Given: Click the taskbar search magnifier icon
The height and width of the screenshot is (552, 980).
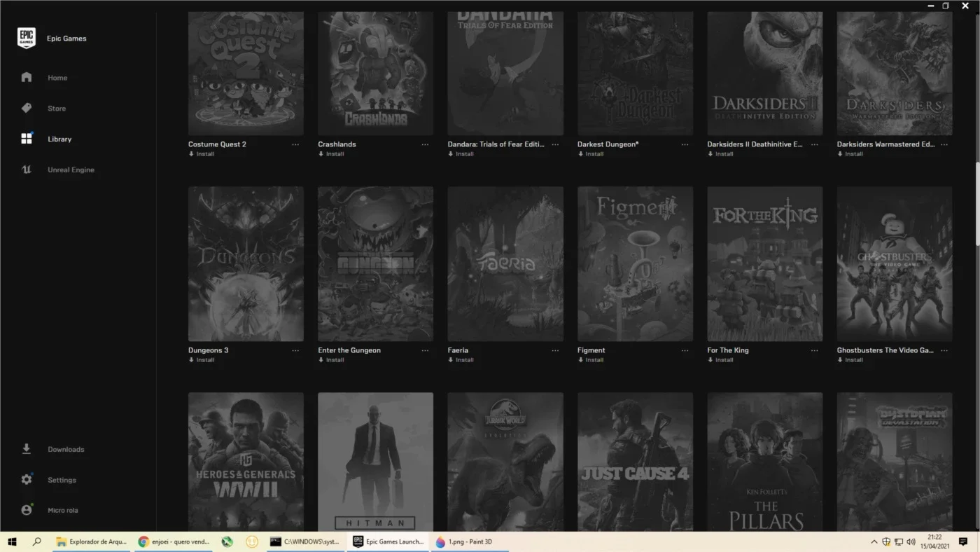Looking at the screenshot, I should tap(37, 541).
